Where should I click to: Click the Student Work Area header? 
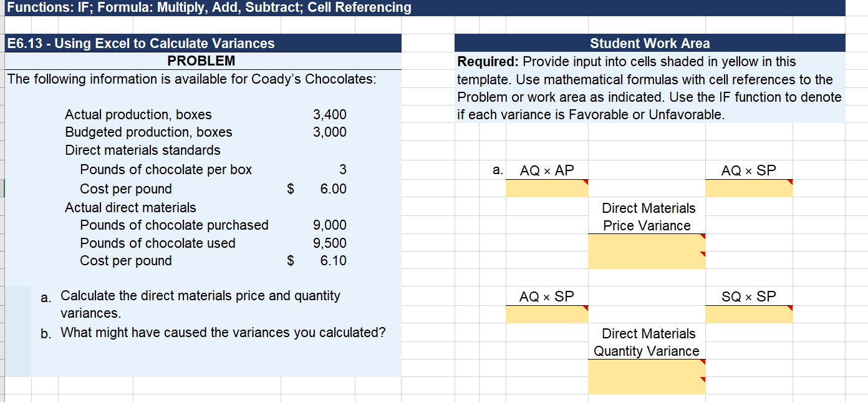pyautogui.click(x=649, y=43)
